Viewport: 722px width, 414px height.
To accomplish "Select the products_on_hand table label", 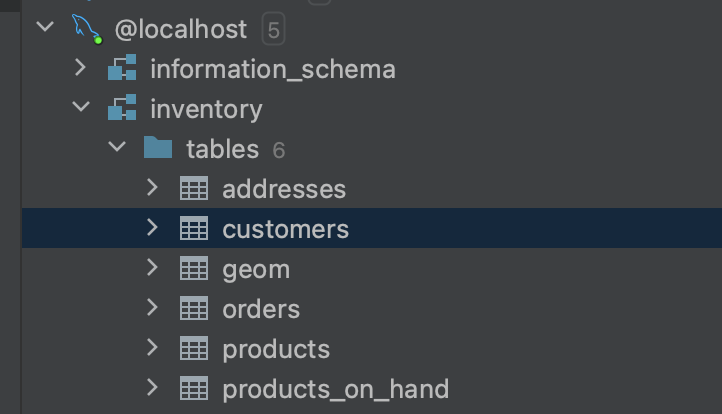I will (335, 389).
